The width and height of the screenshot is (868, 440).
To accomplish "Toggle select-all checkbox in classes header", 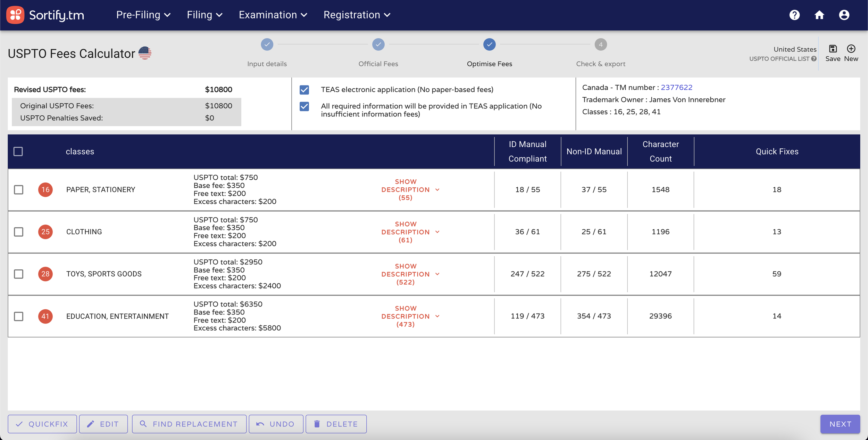I will point(18,152).
